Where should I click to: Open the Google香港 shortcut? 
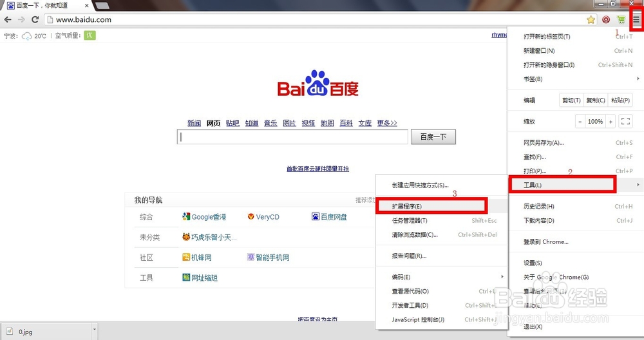pos(204,217)
